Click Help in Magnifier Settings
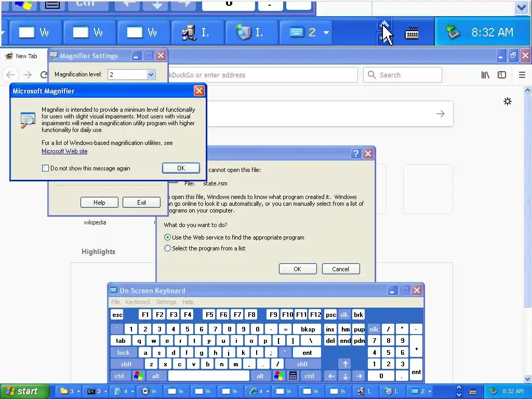Screen dimensions: 532x399 coord(99,203)
